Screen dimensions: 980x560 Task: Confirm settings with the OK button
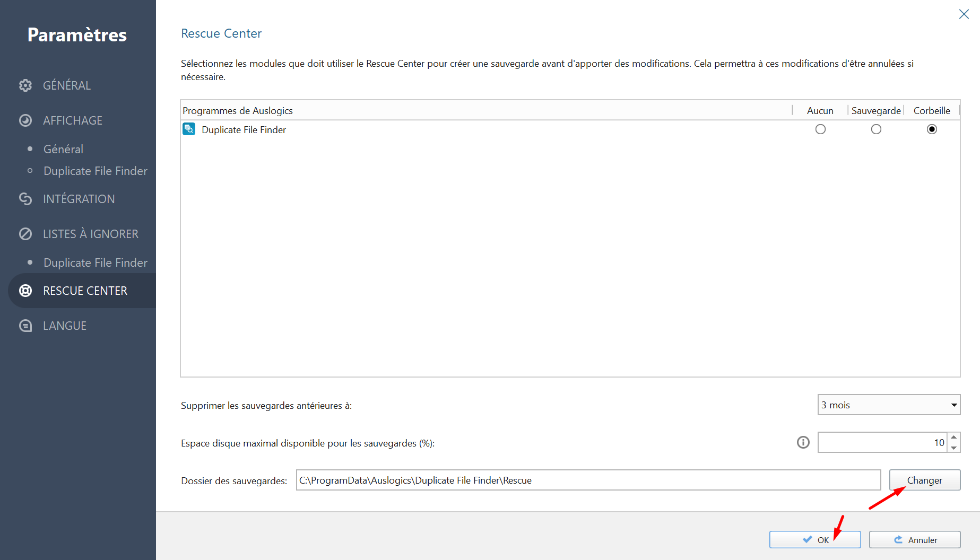(815, 540)
